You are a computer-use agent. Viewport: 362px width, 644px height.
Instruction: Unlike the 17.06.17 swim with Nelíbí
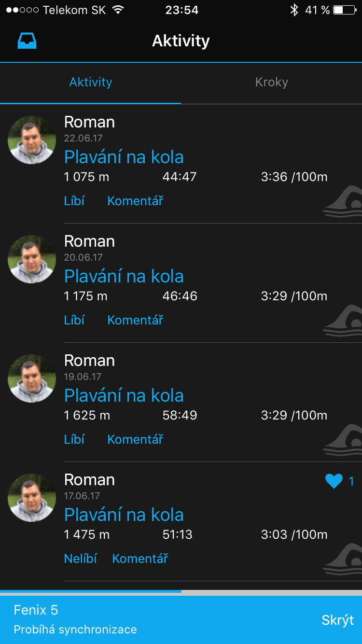pyautogui.click(x=80, y=559)
